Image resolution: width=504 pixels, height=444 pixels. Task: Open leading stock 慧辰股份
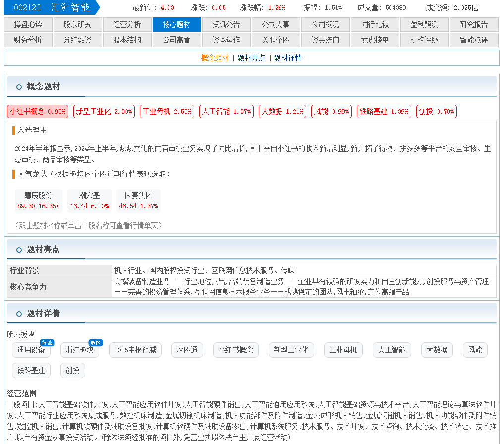click(39, 201)
